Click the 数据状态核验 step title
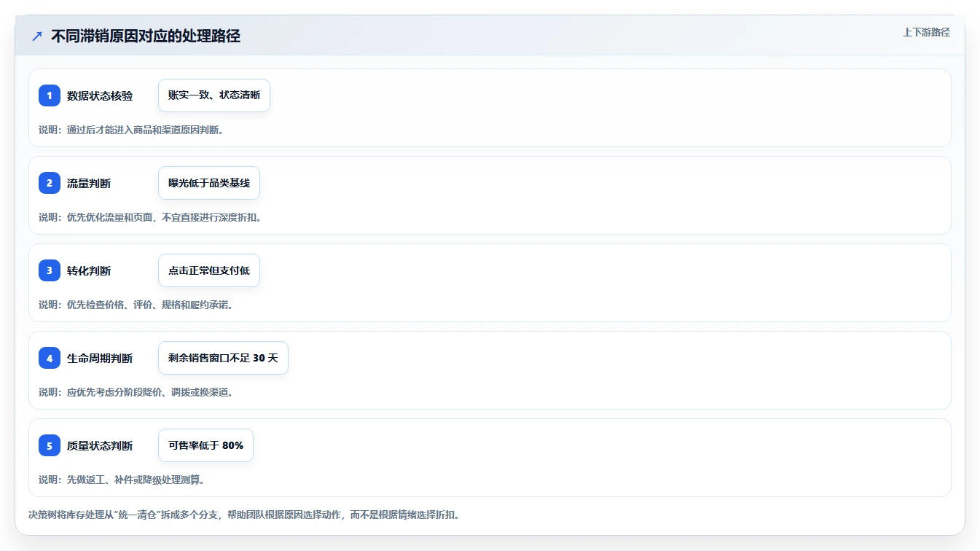This screenshot has width=980, height=551. coord(100,95)
